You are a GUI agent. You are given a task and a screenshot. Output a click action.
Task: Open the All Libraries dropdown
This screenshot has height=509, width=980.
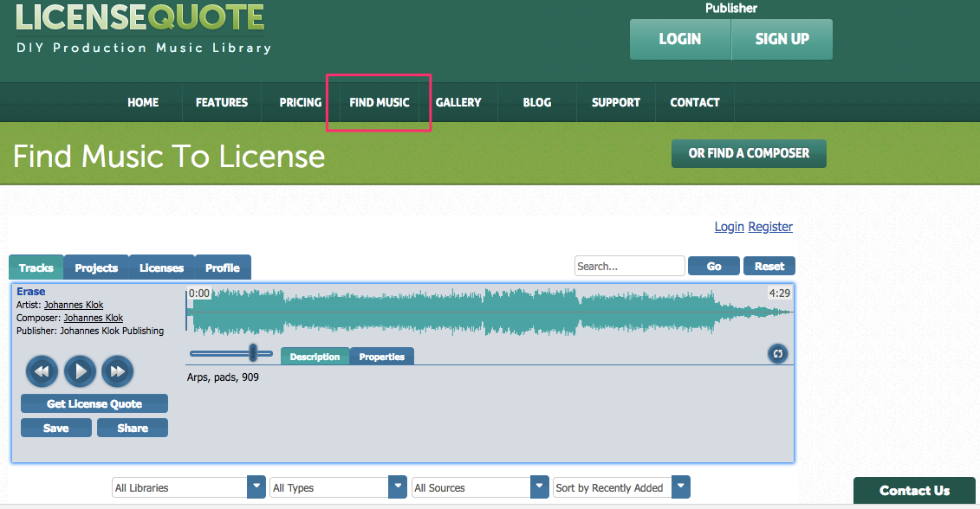[x=256, y=486]
